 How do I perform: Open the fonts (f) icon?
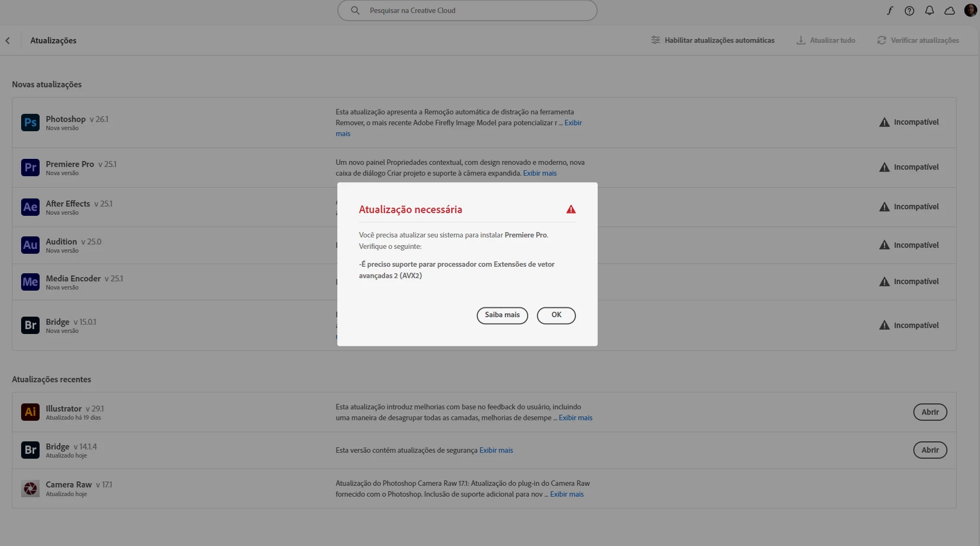pos(890,11)
